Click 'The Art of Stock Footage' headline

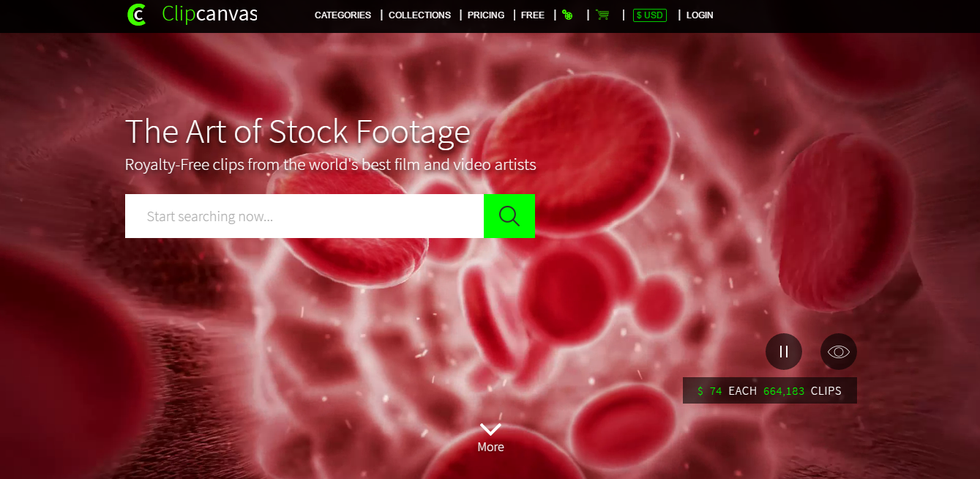298,132
